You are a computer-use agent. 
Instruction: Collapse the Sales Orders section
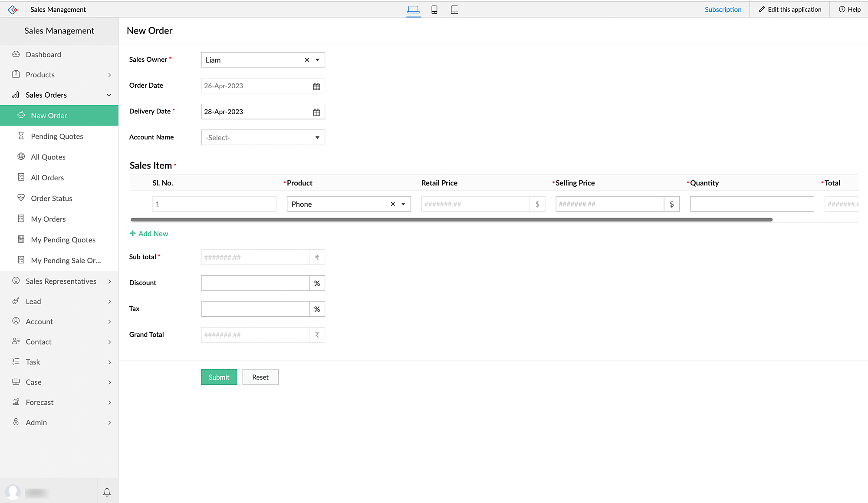click(x=108, y=95)
